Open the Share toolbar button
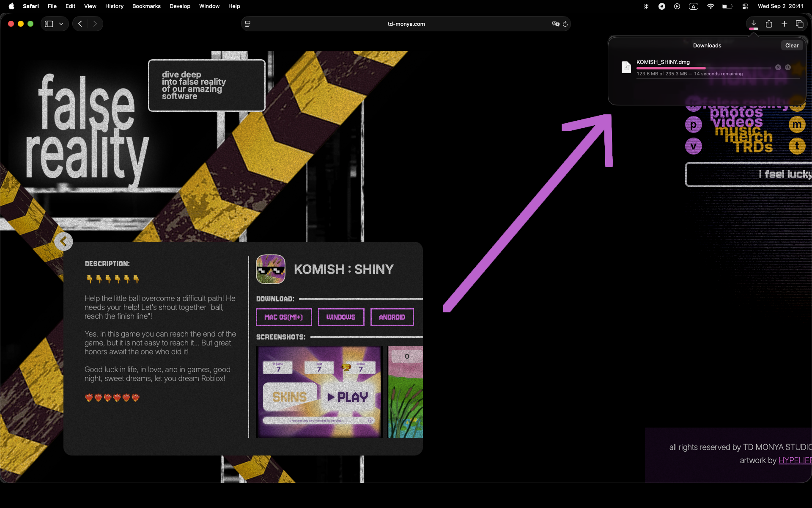 pos(769,24)
